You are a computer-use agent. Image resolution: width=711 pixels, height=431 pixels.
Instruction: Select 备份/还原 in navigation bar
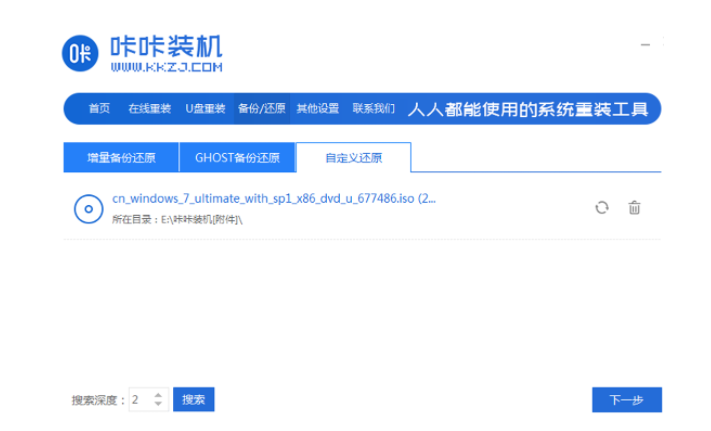point(262,109)
